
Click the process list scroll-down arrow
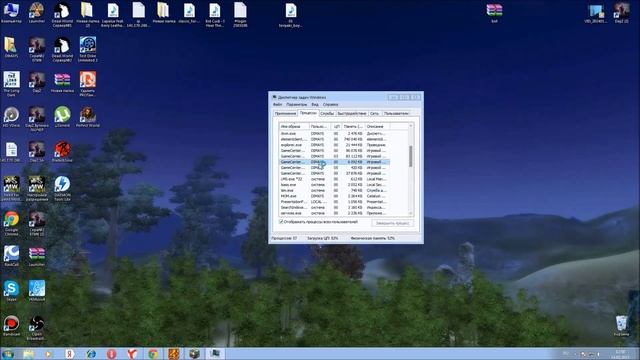[411, 213]
